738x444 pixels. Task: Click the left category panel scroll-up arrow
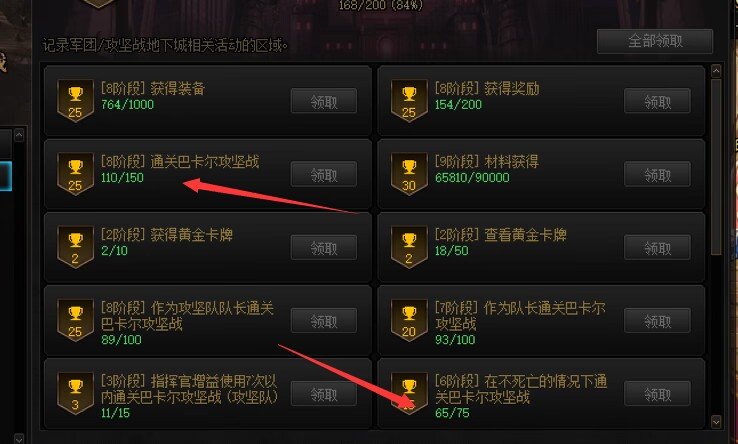(19, 136)
